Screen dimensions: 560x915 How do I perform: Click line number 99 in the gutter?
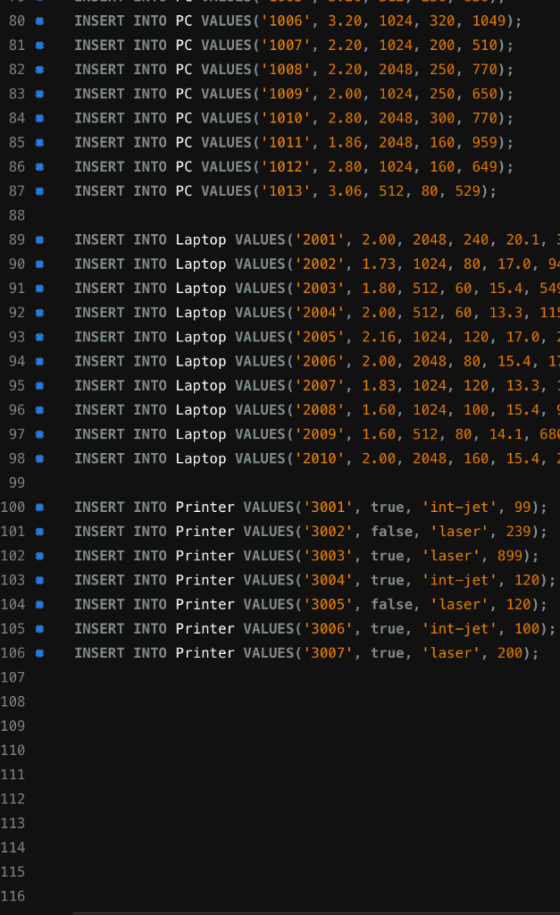tap(17, 483)
